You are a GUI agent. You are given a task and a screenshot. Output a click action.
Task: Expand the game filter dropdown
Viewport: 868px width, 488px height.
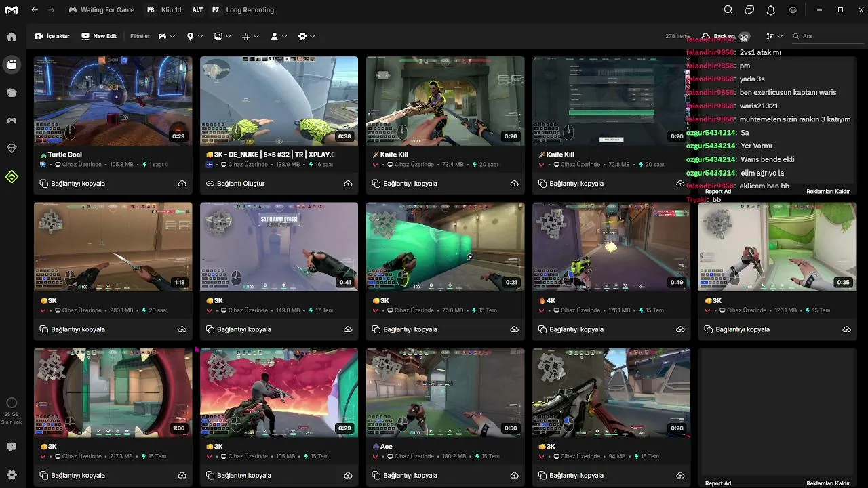pyautogui.click(x=166, y=36)
